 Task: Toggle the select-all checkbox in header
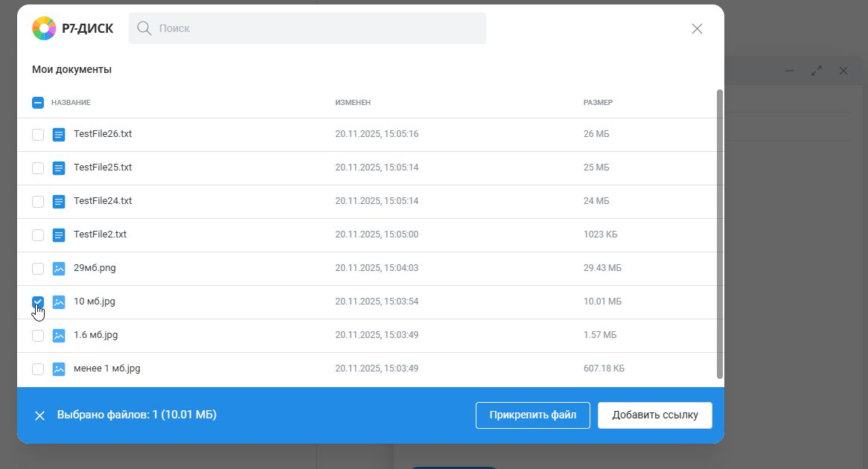(38, 103)
